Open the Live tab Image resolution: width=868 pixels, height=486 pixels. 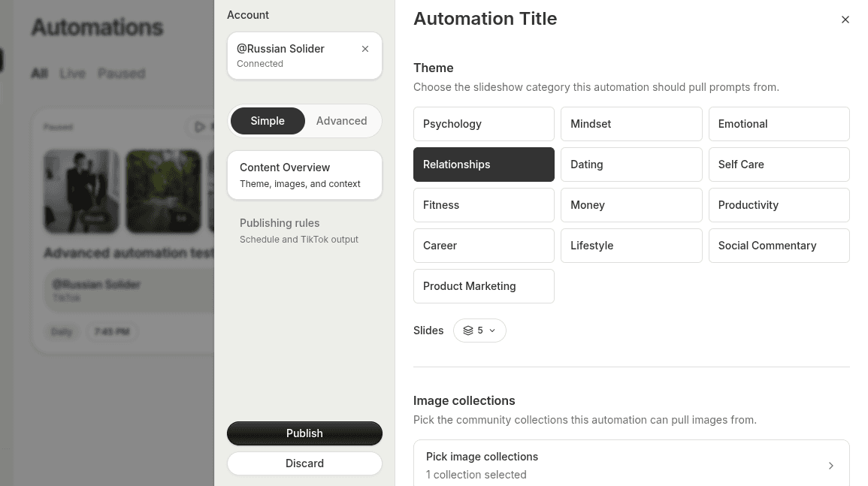pyautogui.click(x=72, y=73)
